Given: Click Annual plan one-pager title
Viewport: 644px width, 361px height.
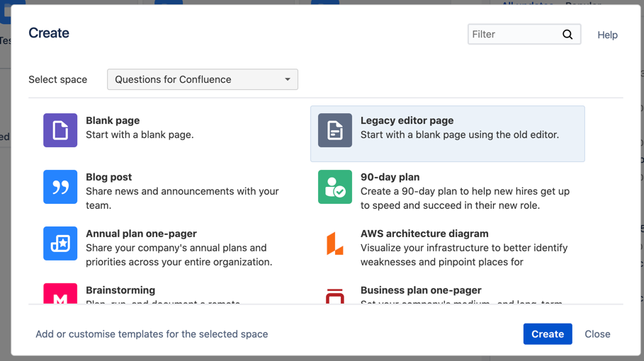Looking at the screenshot, I should [x=141, y=234].
